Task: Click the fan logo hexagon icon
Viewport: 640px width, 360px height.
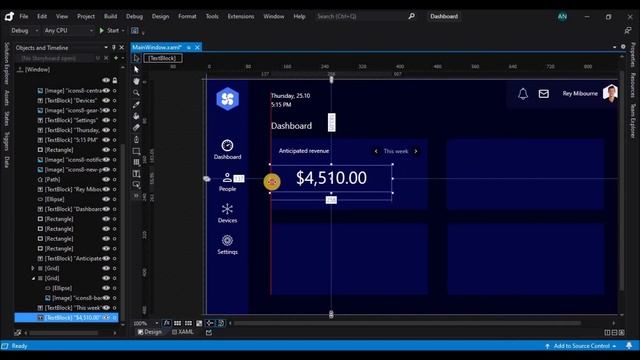Action: (227, 99)
